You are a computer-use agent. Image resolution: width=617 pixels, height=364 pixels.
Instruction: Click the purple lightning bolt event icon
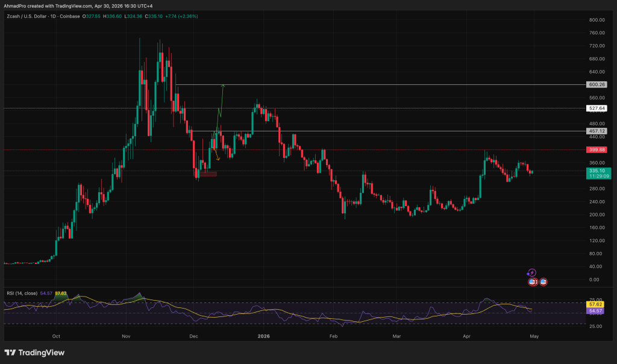(x=531, y=273)
